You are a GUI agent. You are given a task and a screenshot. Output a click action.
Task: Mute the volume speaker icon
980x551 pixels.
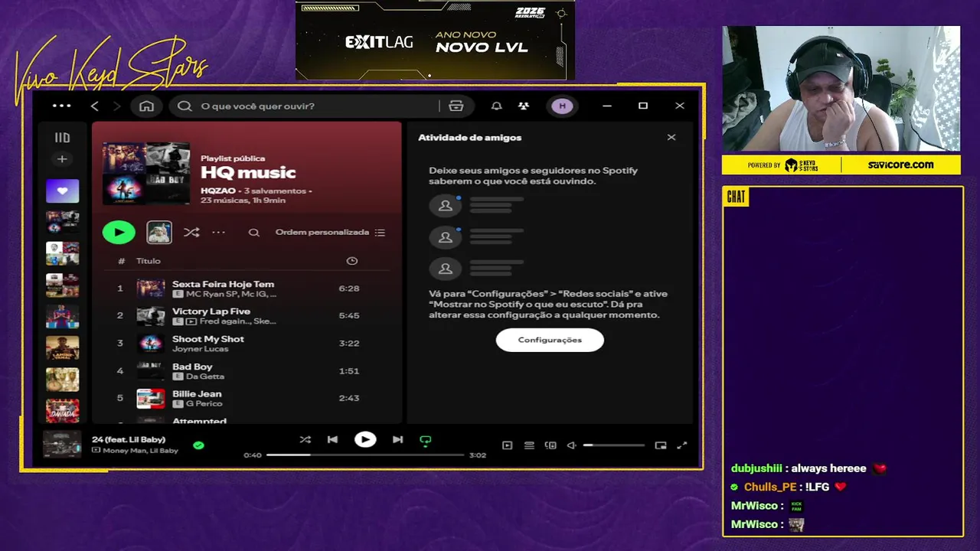point(571,445)
